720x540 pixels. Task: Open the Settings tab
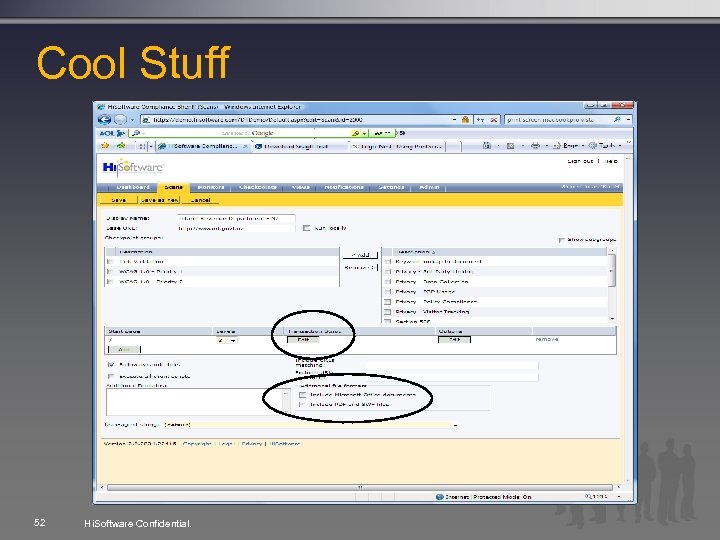click(391, 187)
